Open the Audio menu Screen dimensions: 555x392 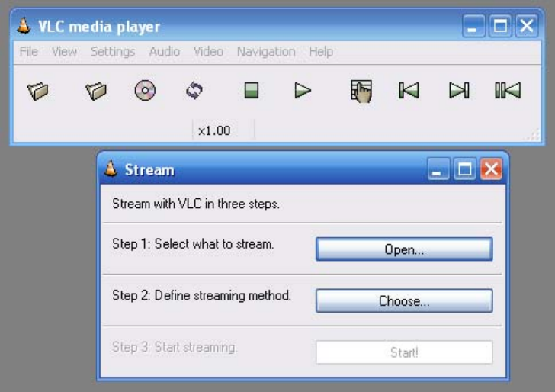[x=164, y=52]
